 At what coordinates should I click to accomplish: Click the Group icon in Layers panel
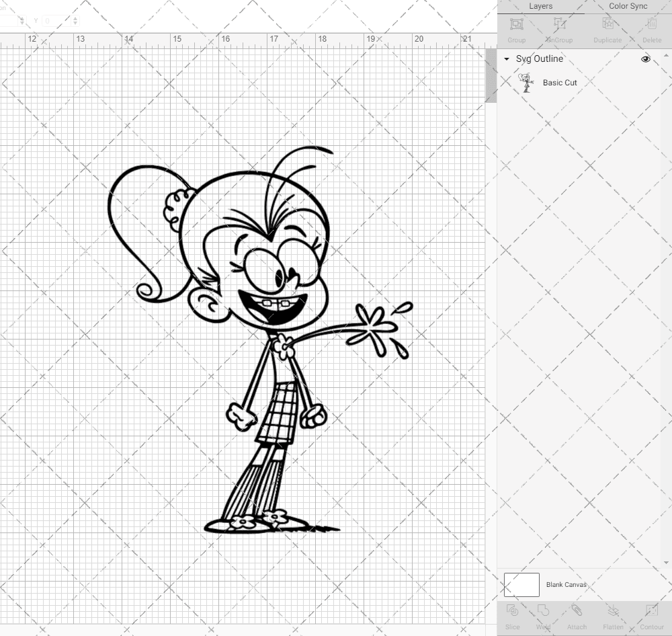click(x=516, y=24)
